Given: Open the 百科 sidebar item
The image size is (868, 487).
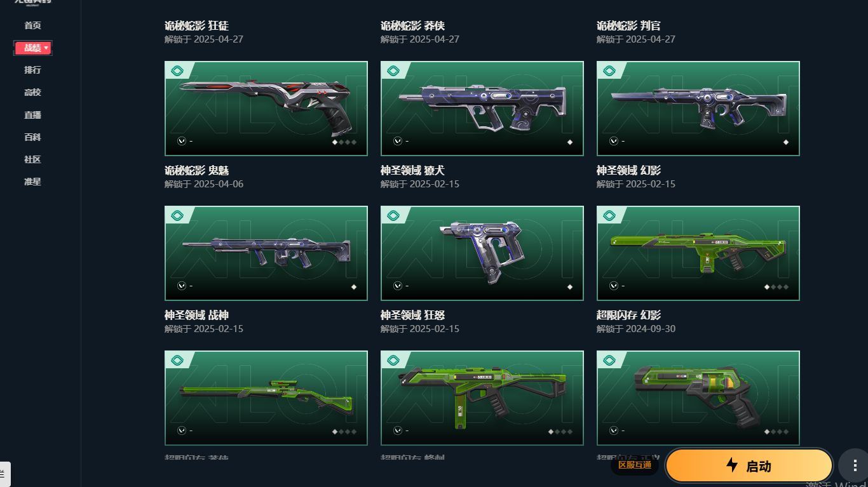Looking at the screenshot, I should 32,137.
